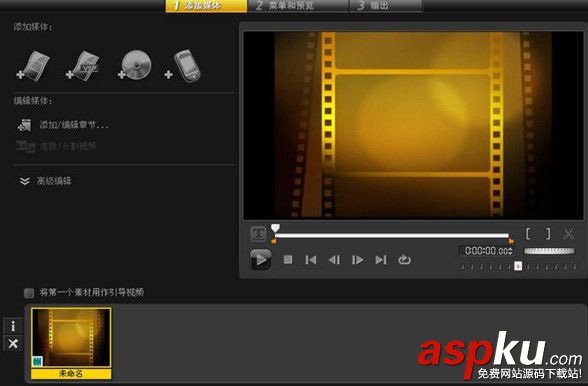Toggle the repeat playback icon
588x386 pixels.
pos(404,260)
